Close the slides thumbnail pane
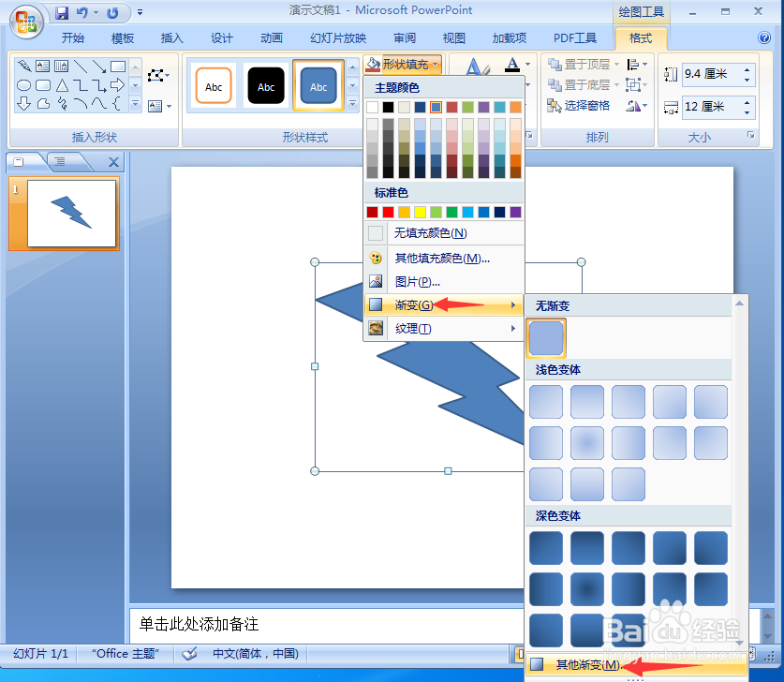Screen dimensions: 784x682 click(x=113, y=162)
